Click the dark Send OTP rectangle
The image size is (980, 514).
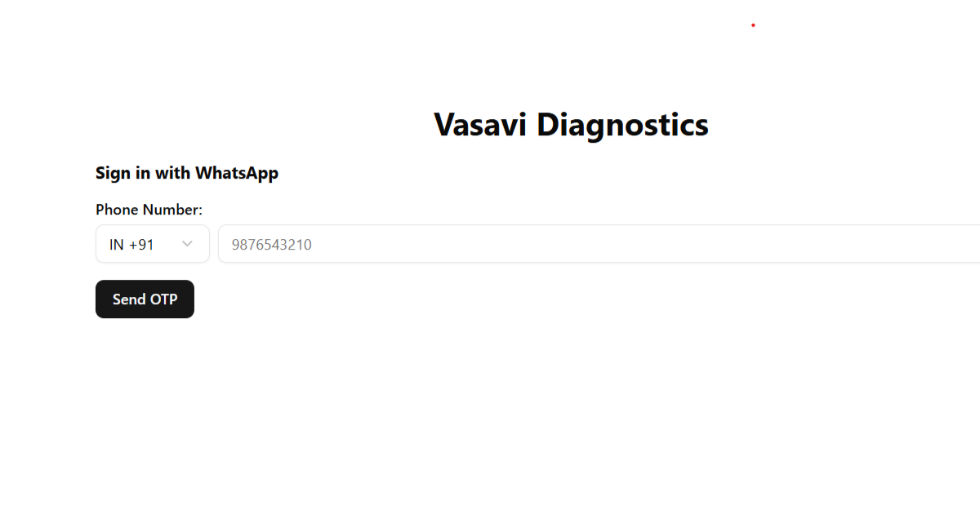point(145,299)
